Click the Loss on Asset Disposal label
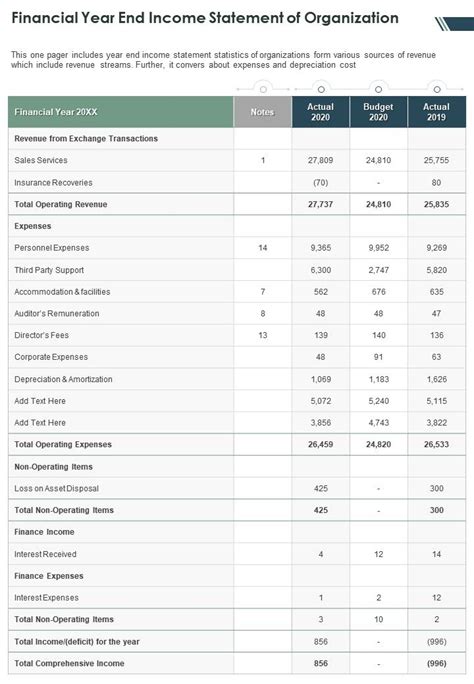Image resolution: width=474 pixels, height=684 pixels. pyautogui.click(x=57, y=489)
